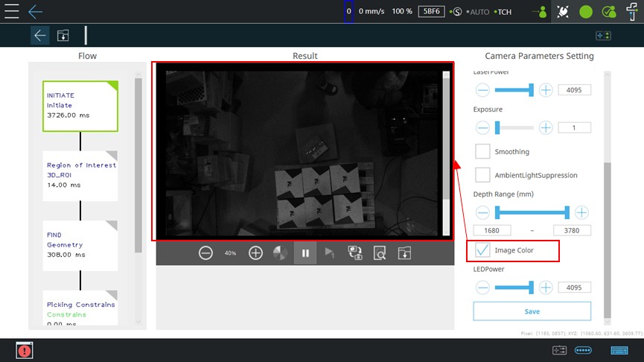The height and width of the screenshot is (362, 644).
Task: Click the LaserPower value field 4095
Action: (x=574, y=90)
